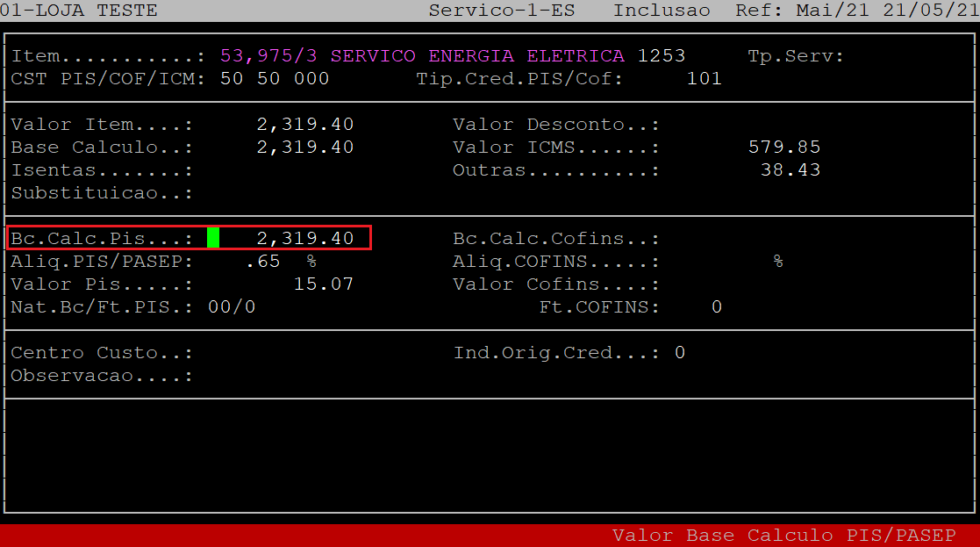Select the Valor Desconto field

coord(746,125)
